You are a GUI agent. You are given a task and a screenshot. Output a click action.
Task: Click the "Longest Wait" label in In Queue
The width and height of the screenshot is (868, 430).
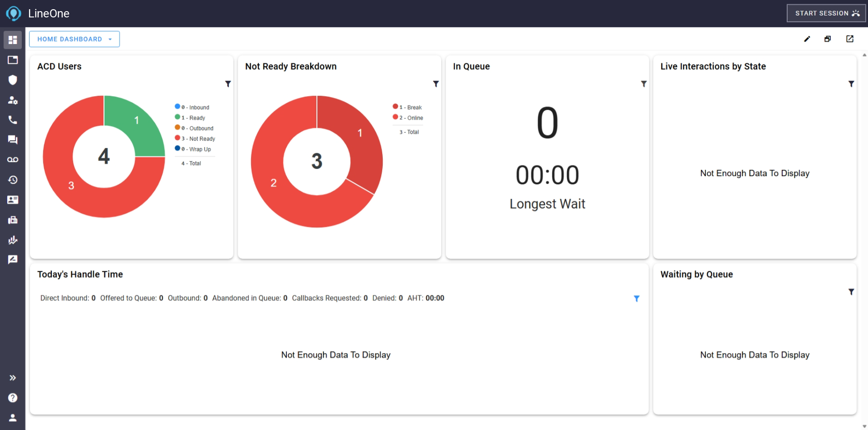[547, 204]
